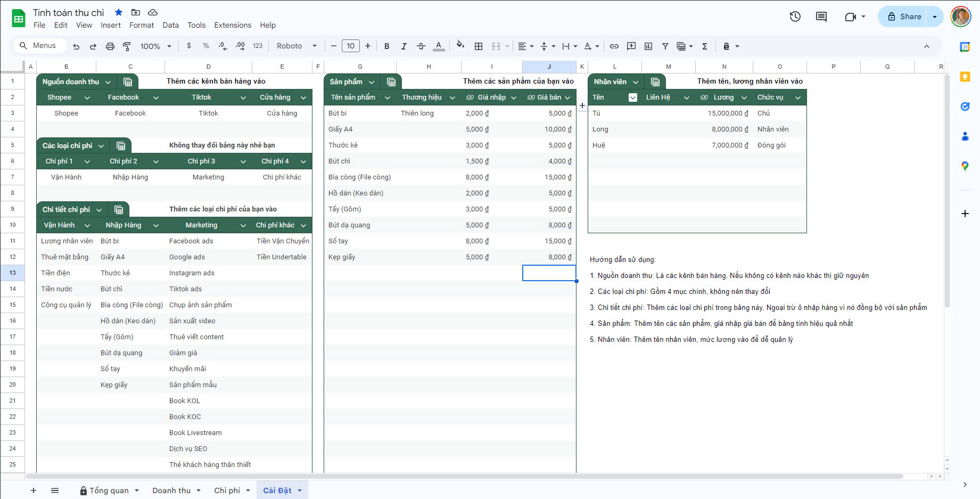Open the Borders tool
980x499 pixels.
click(479, 46)
